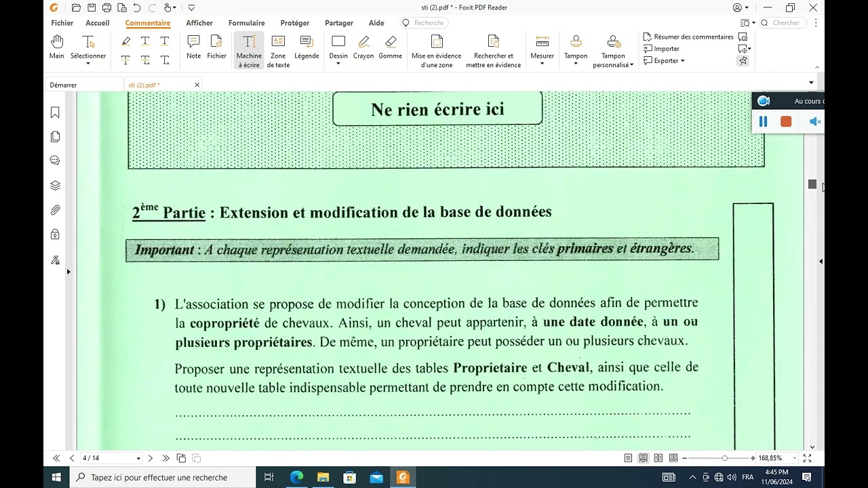Open the Tampon stamp dropdown
Image resolution: width=868 pixels, height=488 pixels.
point(576,64)
